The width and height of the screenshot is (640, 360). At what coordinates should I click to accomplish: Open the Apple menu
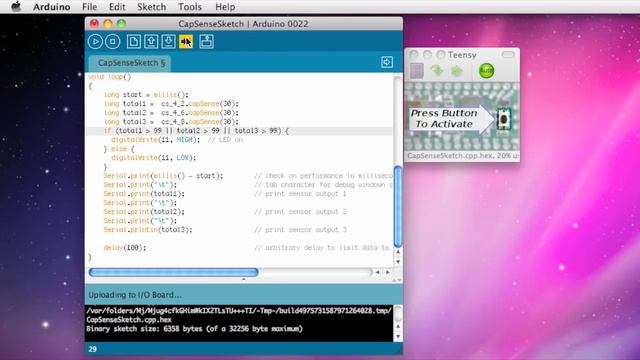pyautogui.click(x=16, y=7)
